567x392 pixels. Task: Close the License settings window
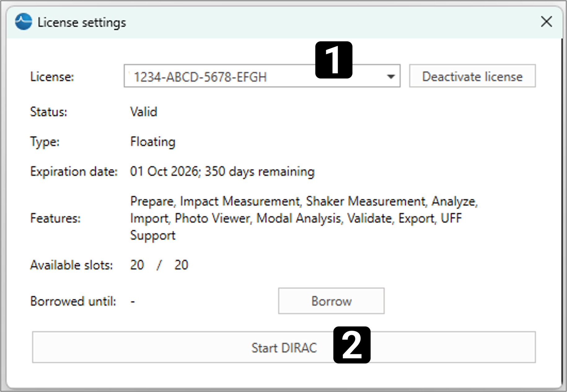point(546,22)
